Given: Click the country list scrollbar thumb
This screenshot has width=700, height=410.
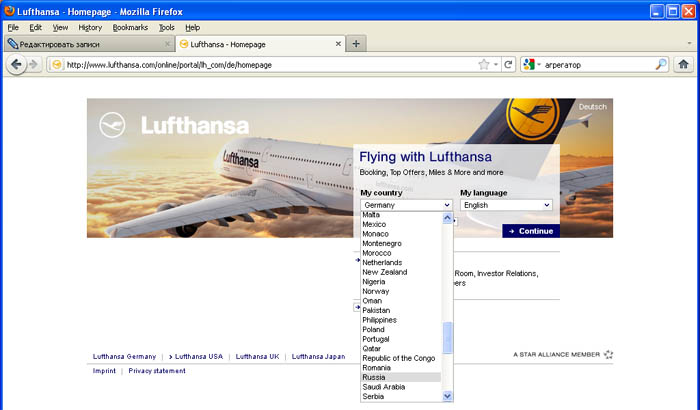Looking at the screenshot, I should pos(447,338).
